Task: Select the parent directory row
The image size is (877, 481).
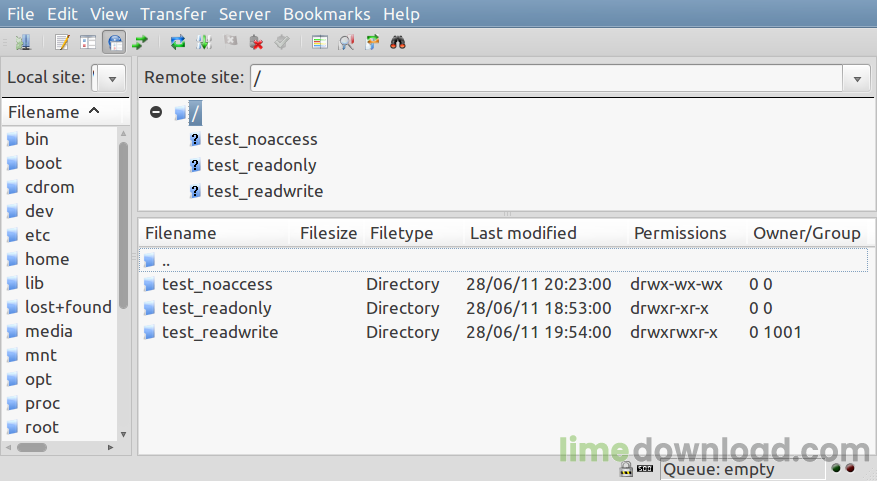Action: click(x=503, y=260)
